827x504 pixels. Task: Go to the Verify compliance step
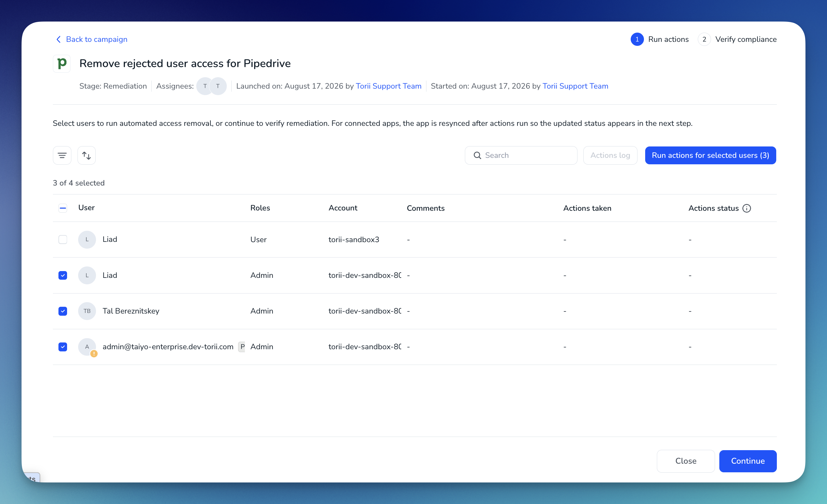coord(737,39)
